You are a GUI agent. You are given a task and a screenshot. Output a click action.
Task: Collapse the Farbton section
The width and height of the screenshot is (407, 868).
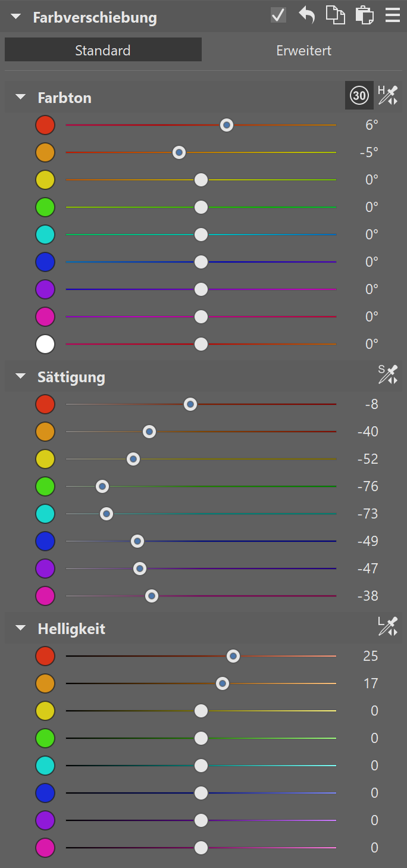point(21,97)
